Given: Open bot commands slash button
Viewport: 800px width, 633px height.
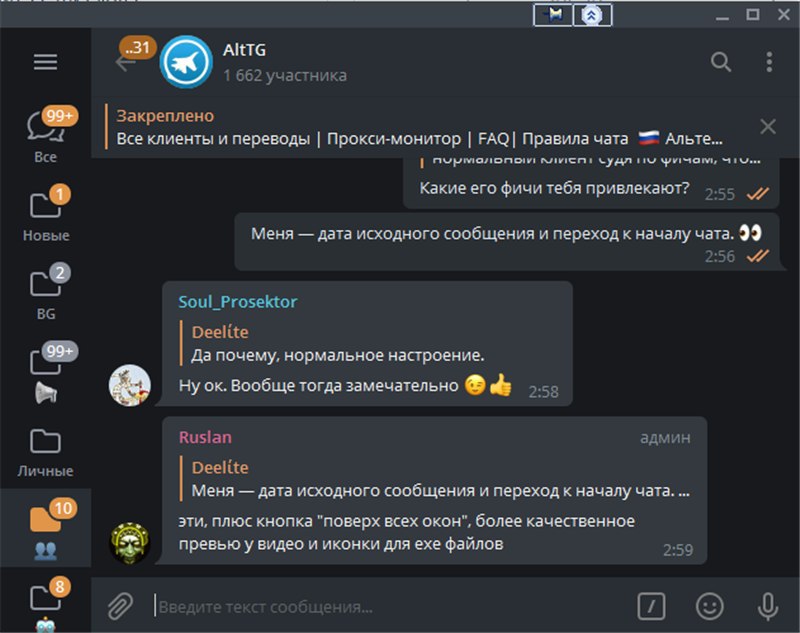Looking at the screenshot, I should (652, 606).
